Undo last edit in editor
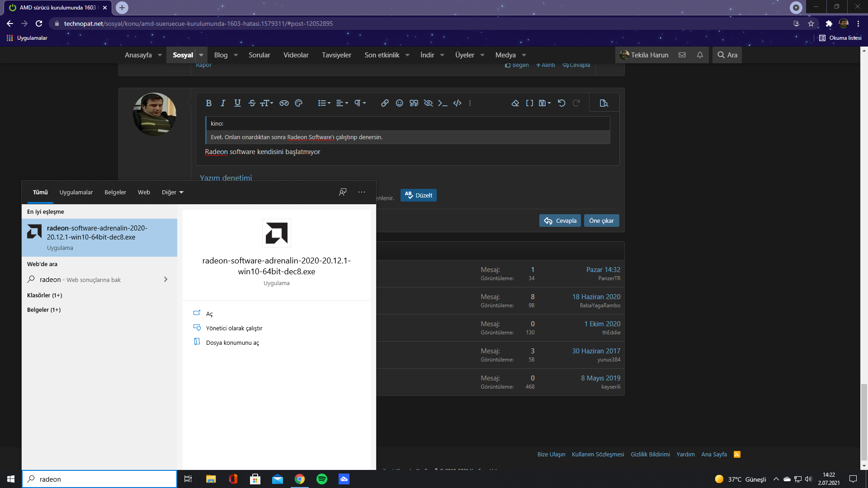The image size is (868, 488). coord(561,103)
